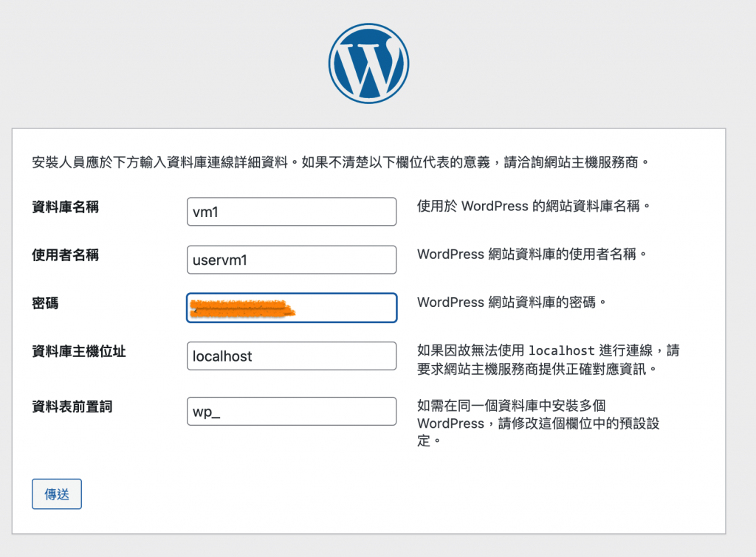Image resolution: width=756 pixels, height=557 pixels.
Task: Click the 資料庫名稱 field label
Action: pos(66,207)
